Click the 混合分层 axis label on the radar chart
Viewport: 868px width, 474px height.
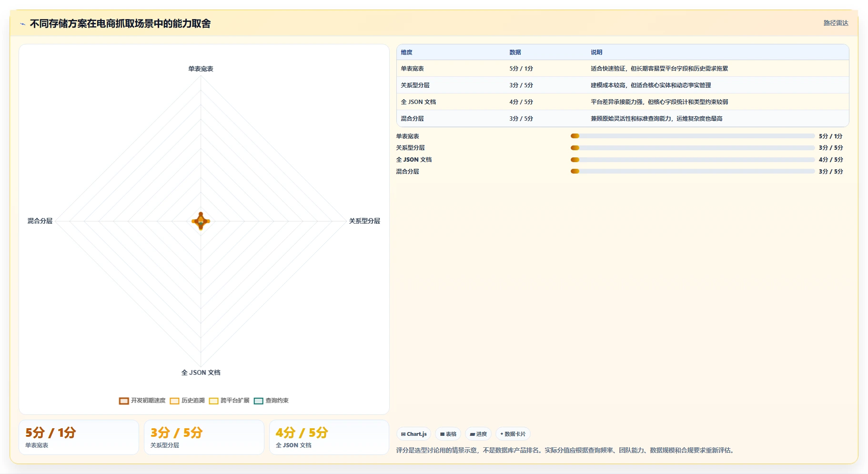click(x=40, y=221)
